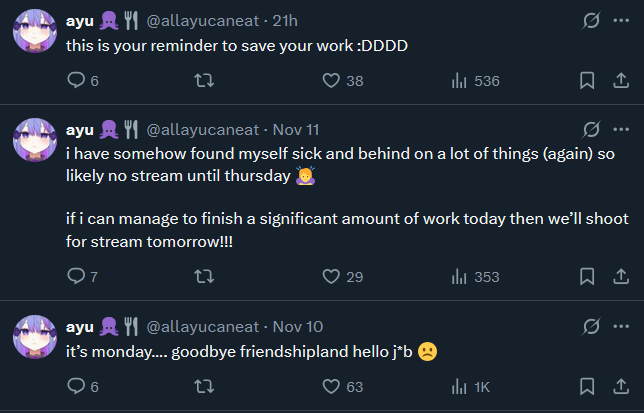Like the it's monday tweet
Viewport: 644px width, 413px height.
[x=332, y=386]
